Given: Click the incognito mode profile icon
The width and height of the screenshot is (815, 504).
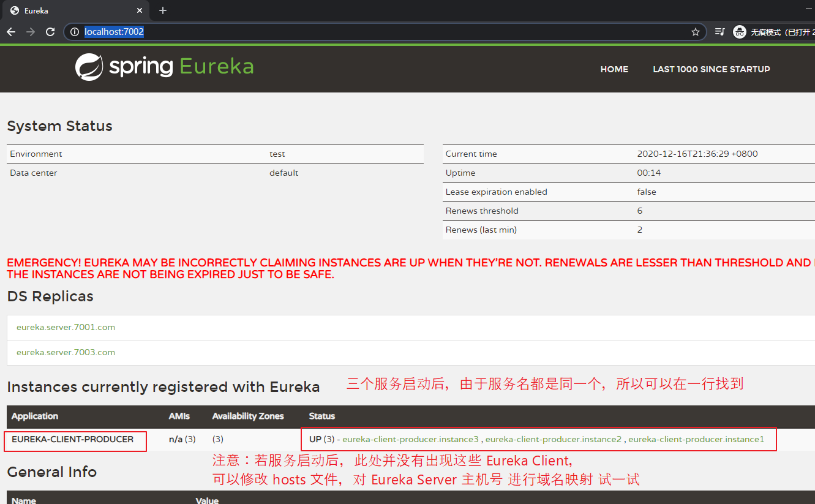Looking at the screenshot, I should point(740,32).
